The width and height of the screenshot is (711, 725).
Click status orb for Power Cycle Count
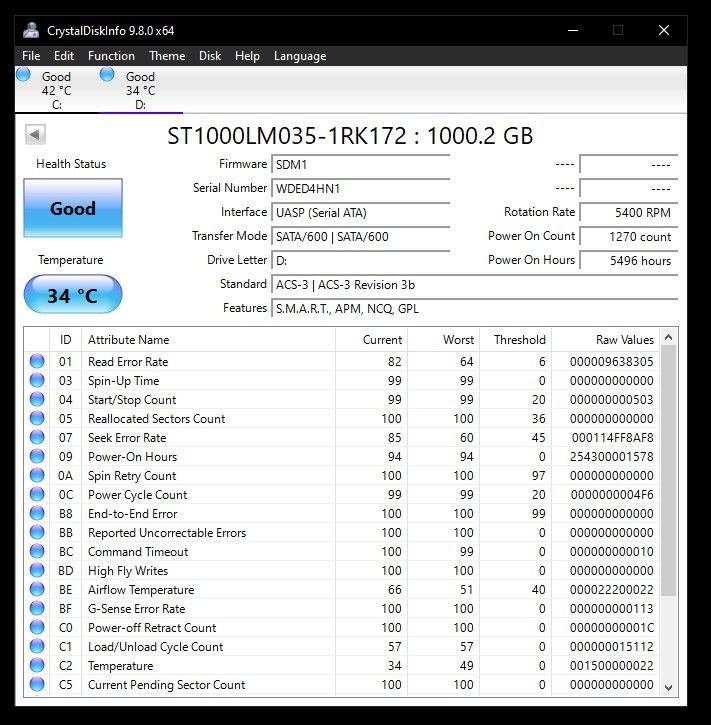tap(37, 494)
